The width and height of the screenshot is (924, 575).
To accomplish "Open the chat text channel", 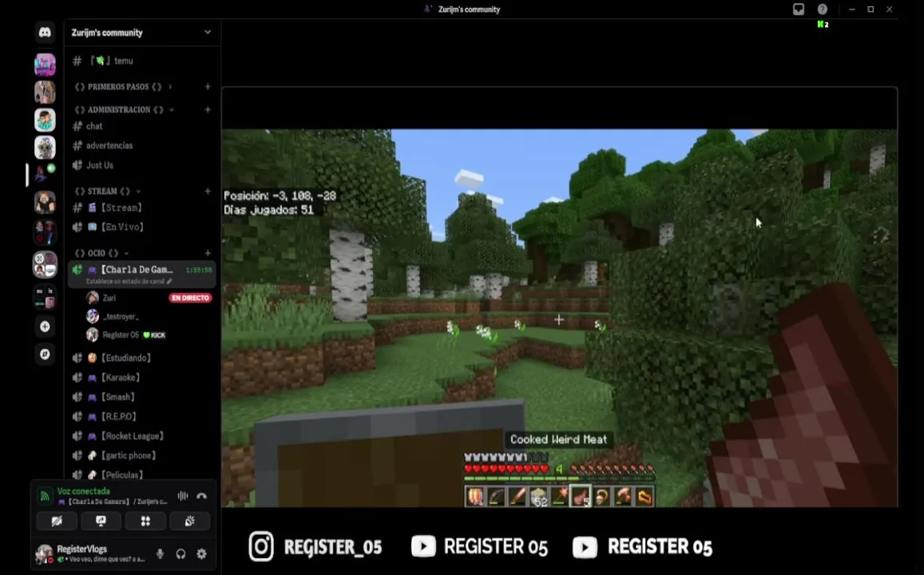I will [141, 126].
